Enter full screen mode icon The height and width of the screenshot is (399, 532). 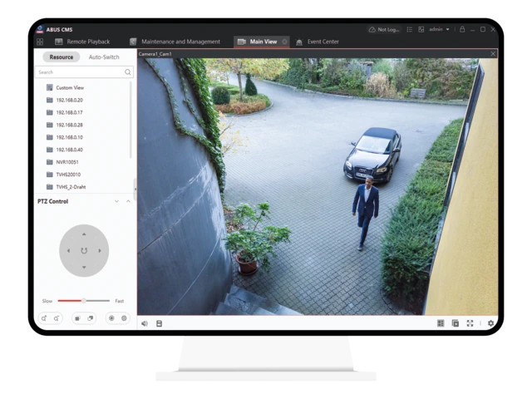coord(470,323)
